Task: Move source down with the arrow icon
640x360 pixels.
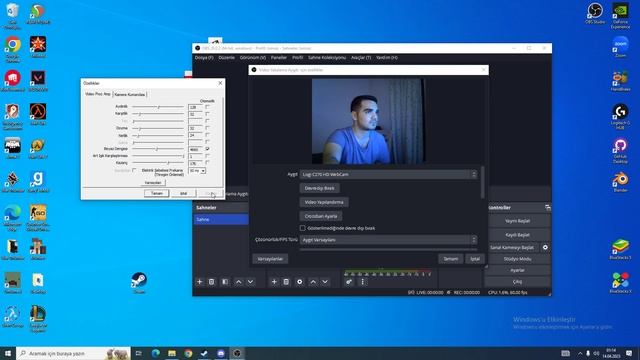Action: coord(325,282)
